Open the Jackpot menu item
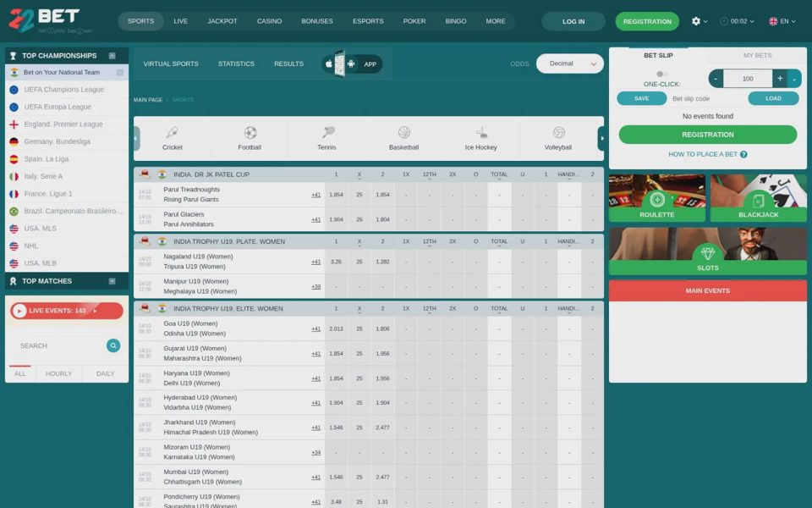812x508 pixels. click(222, 21)
